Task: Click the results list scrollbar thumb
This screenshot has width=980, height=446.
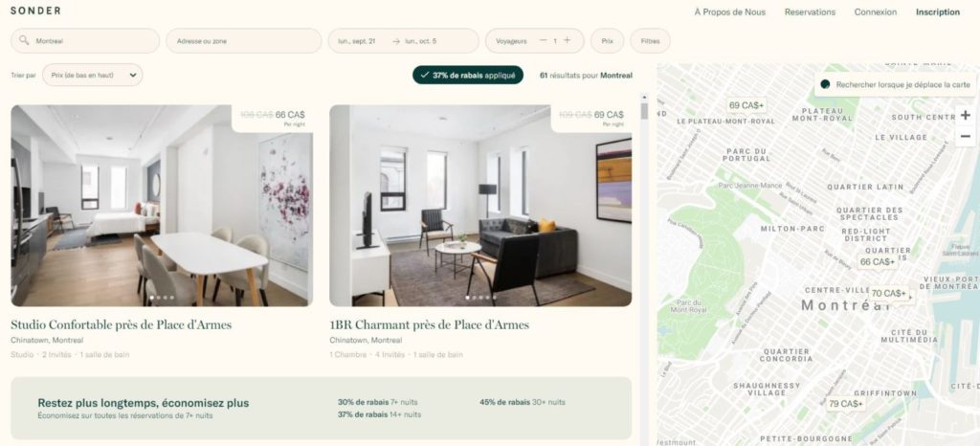Action: click(x=644, y=111)
